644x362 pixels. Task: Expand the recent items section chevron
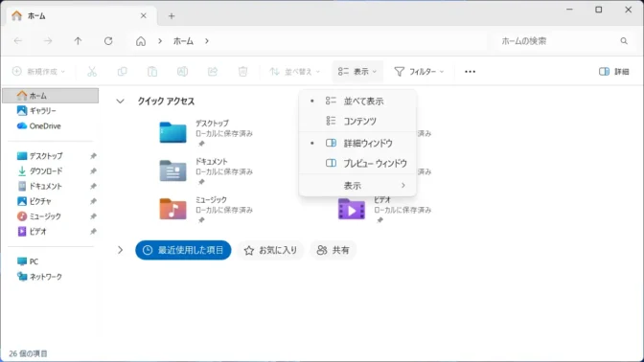(120, 250)
